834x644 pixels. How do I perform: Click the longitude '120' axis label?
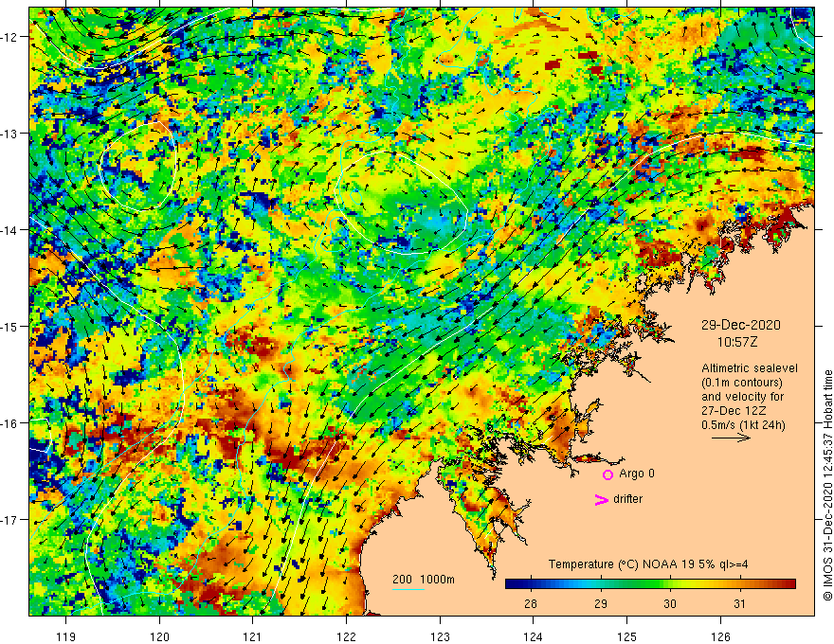(159, 636)
